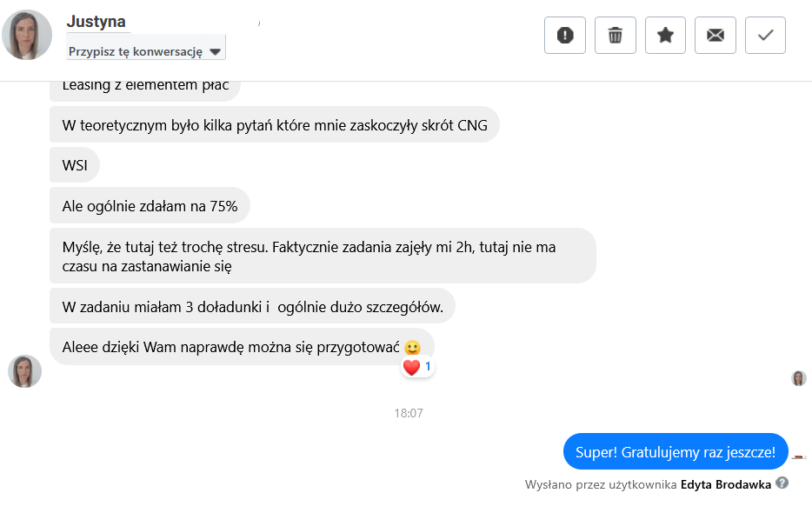Click the blue Super! Gratulujemy reply bubble
Screen dimensions: 812x513
coord(675,452)
